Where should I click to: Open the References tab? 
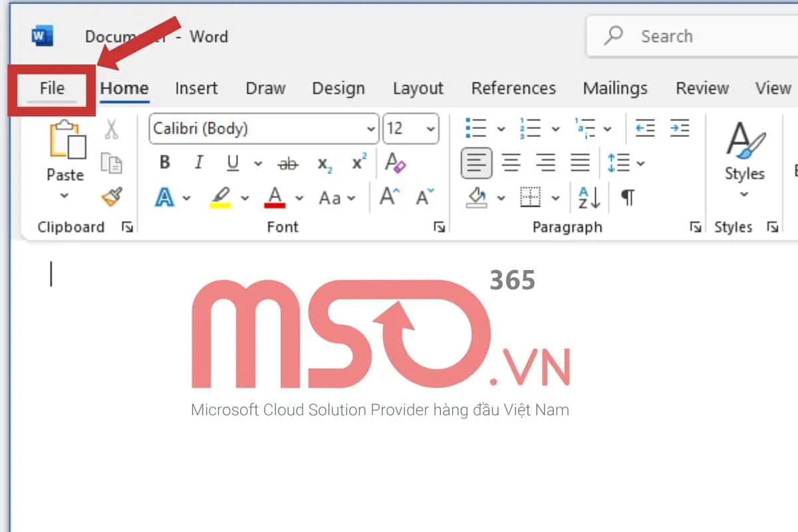513,88
